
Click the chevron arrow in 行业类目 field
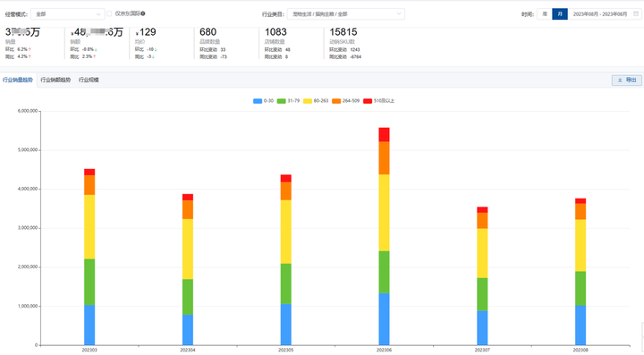tap(398, 14)
